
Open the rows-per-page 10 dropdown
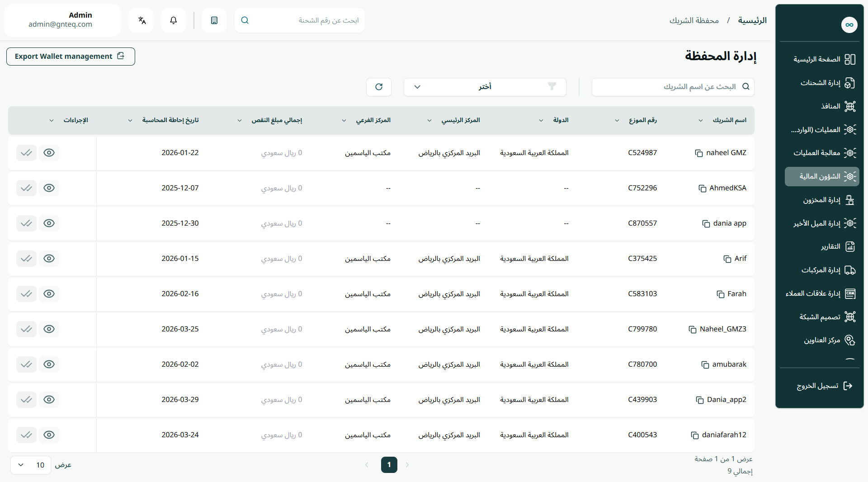pos(31,465)
